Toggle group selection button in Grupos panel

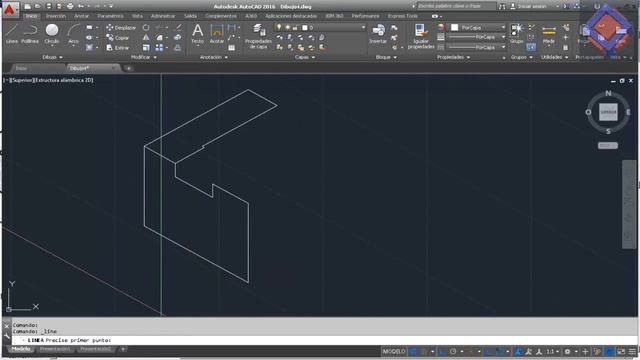(x=531, y=48)
